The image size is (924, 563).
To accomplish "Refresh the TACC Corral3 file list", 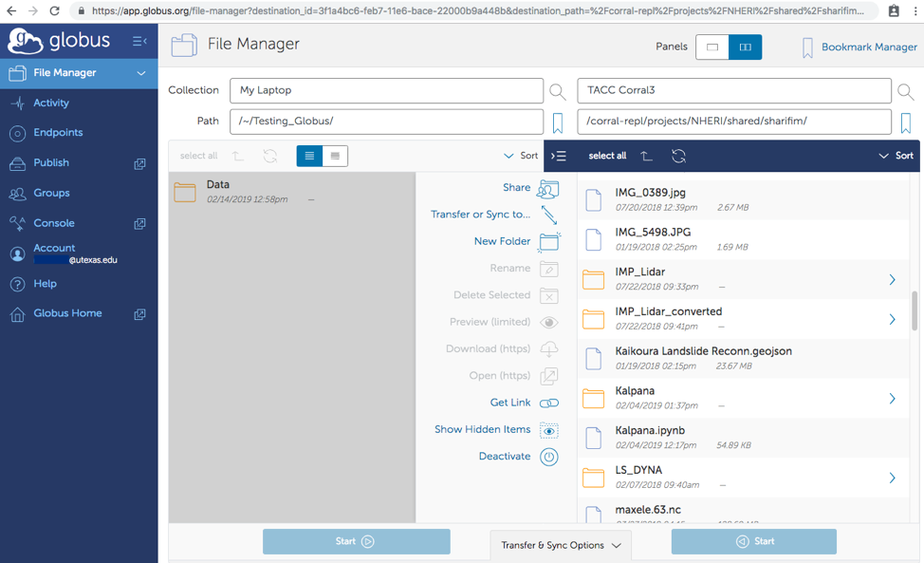I will click(679, 156).
